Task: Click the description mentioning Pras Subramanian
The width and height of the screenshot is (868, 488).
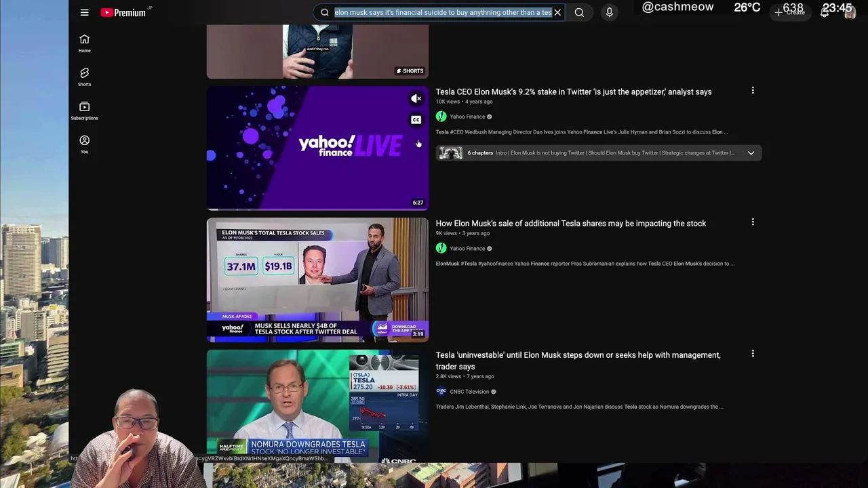Action: pyautogui.click(x=585, y=264)
